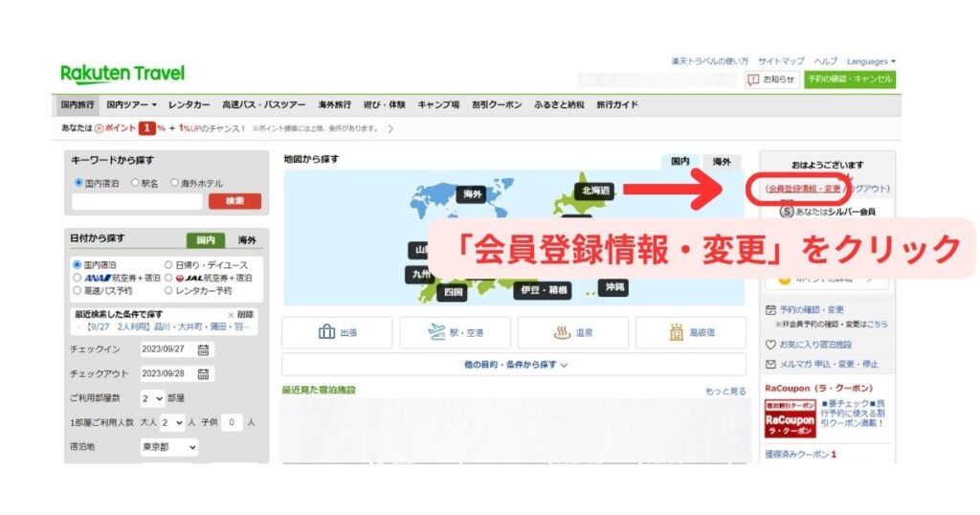Image resolution: width=980 pixels, height=515 pixels.
Task: Open check-out date calendar icon
Action: click(203, 373)
